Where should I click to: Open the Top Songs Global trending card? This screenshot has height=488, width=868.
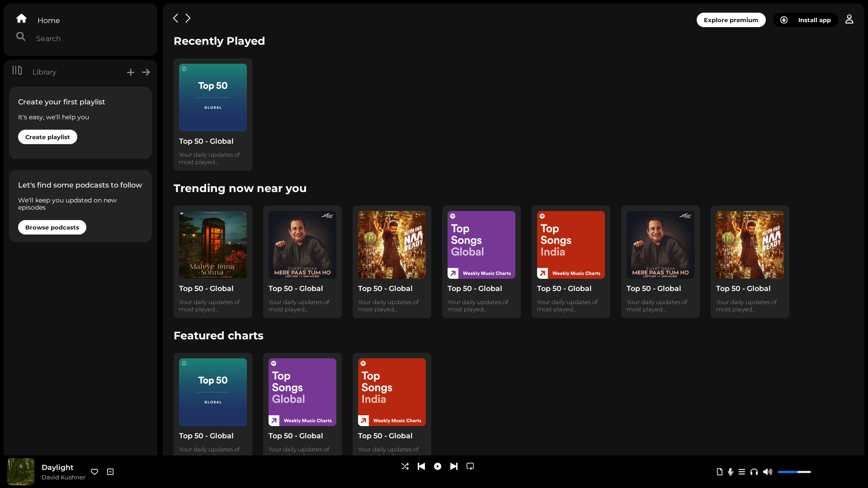tap(481, 262)
